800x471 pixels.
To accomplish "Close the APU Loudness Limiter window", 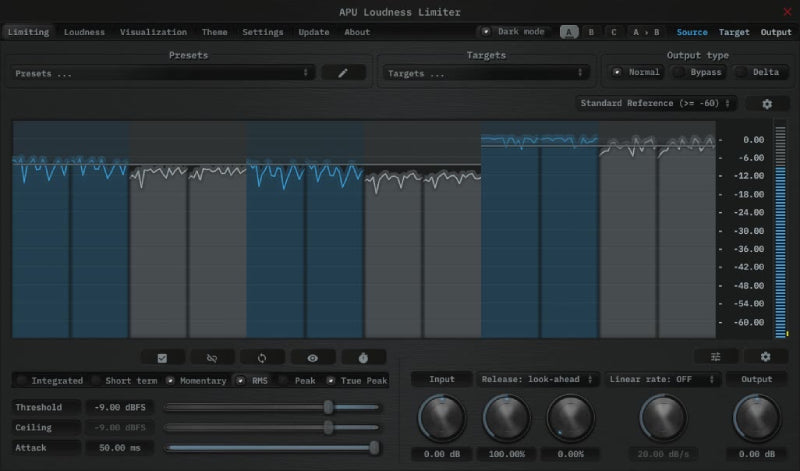I will coord(787,12).
